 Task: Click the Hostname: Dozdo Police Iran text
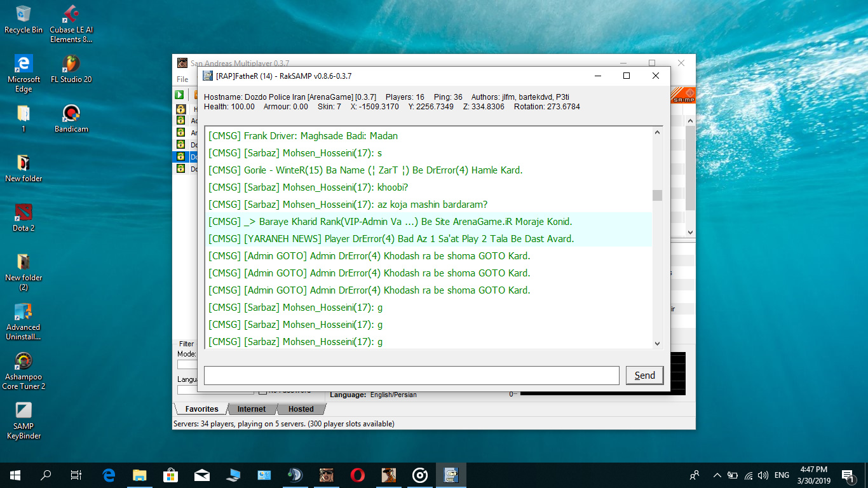pos(290,97)
